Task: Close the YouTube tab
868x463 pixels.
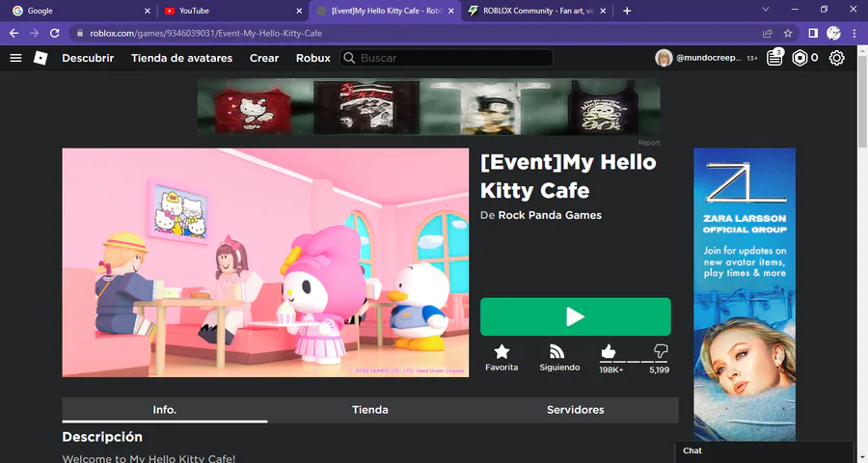Action: 299,11
